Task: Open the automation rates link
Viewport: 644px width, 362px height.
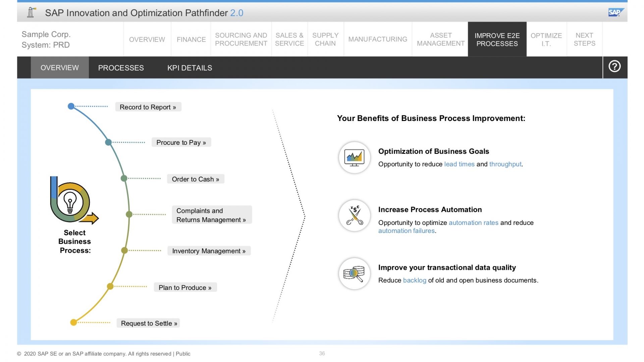Action: pos(473,223)
